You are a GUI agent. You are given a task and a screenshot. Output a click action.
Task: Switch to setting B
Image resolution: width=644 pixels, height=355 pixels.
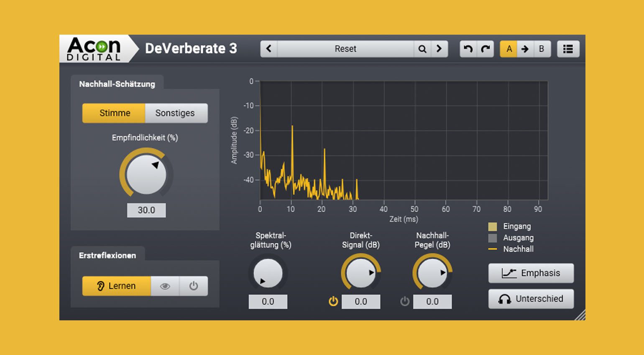[542, 49]
